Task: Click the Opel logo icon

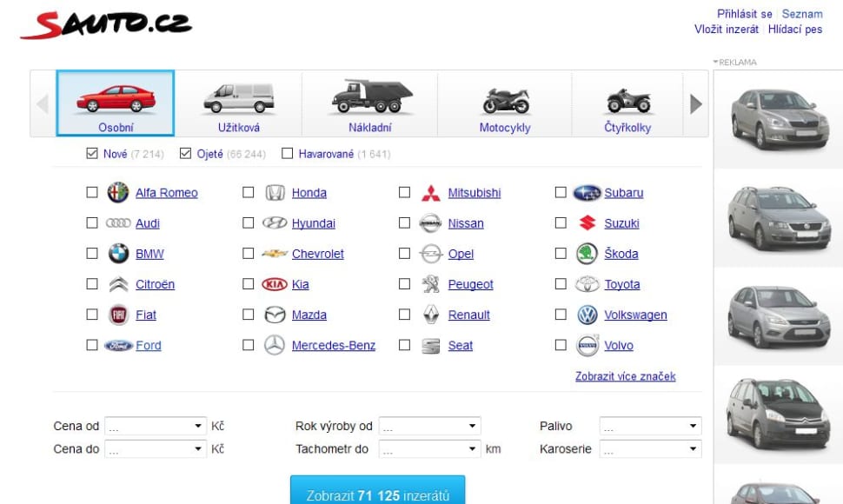Action: pyautogui.click(x=431, y=254)
